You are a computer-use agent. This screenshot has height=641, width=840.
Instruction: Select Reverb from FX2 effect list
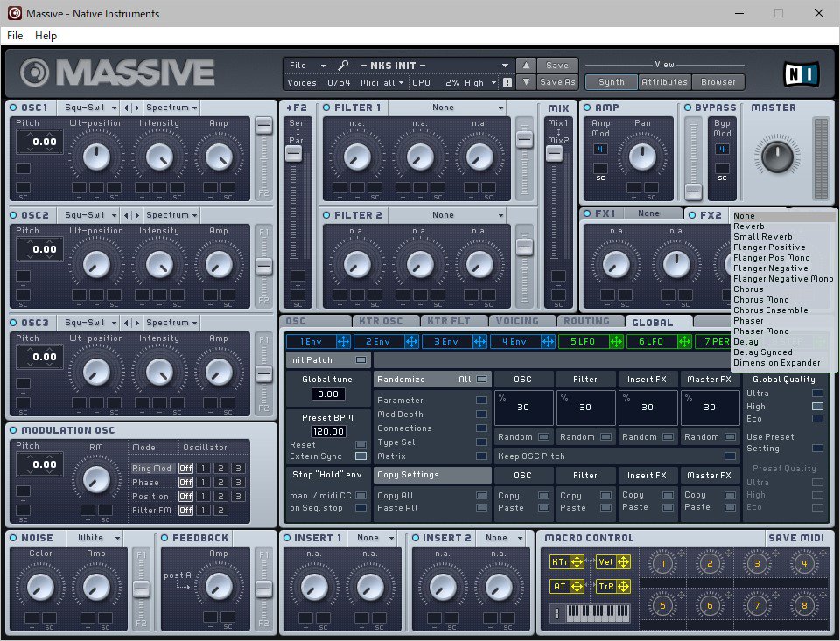pos(782,226)
